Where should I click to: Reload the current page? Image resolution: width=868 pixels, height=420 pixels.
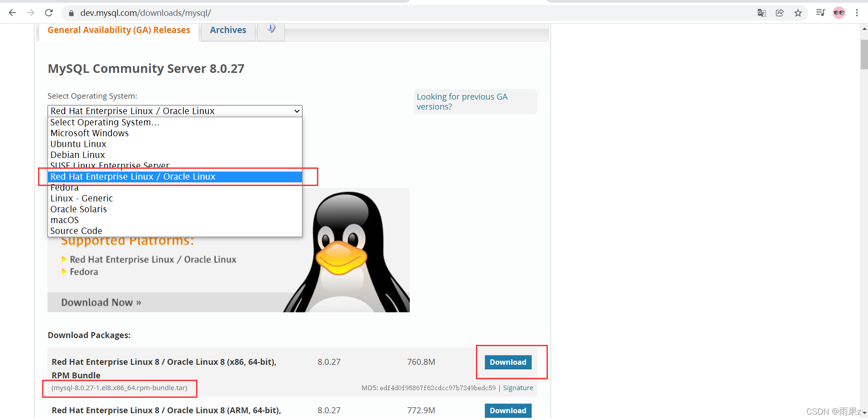pos(49,13)
